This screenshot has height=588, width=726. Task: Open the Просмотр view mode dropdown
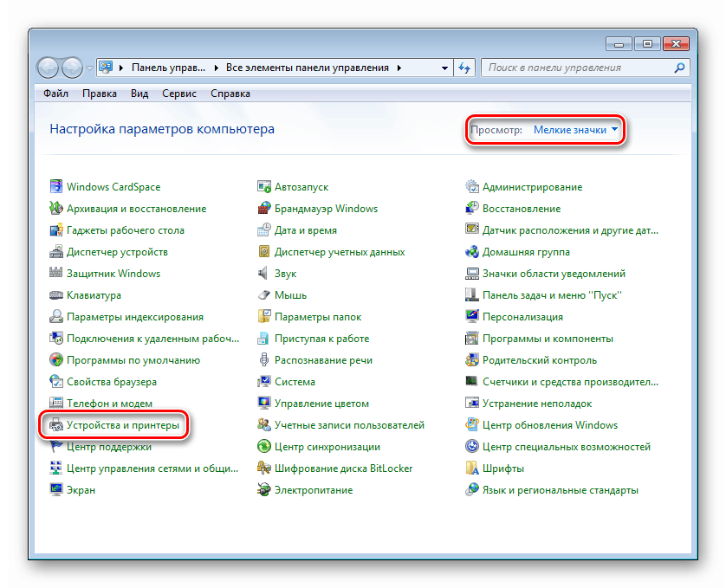pos(577,126)
